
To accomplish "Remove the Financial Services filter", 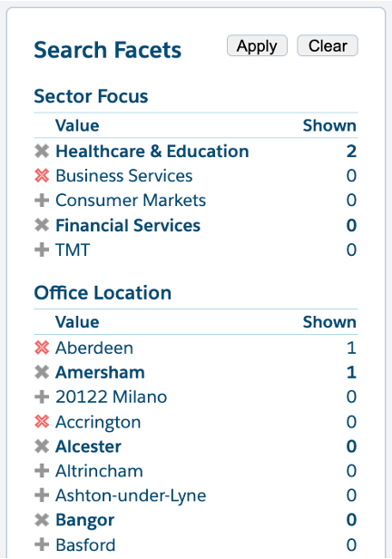I will pos(42,225).
